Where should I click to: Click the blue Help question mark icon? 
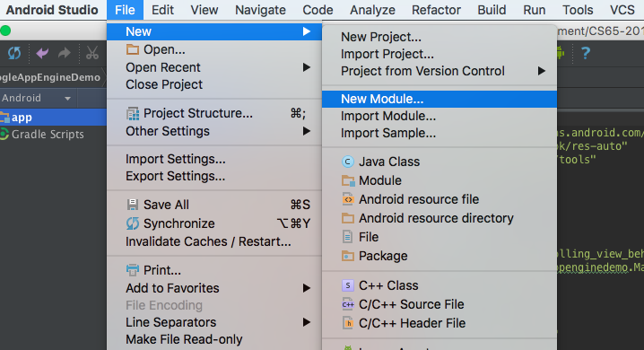[x=586, y=53]
